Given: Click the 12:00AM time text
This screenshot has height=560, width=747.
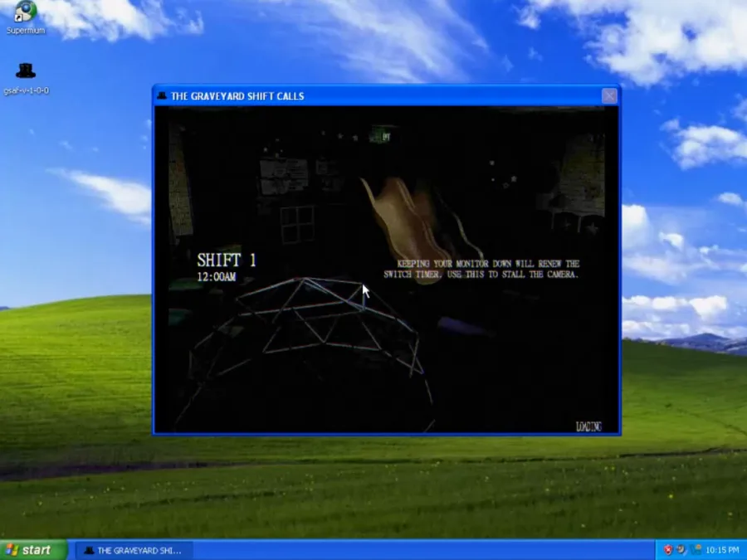Looking at the screenshot, I should [x=217, y=276].
